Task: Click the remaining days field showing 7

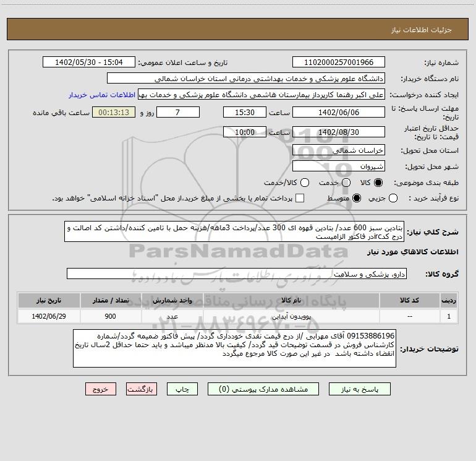Action: tap(178, 113)
